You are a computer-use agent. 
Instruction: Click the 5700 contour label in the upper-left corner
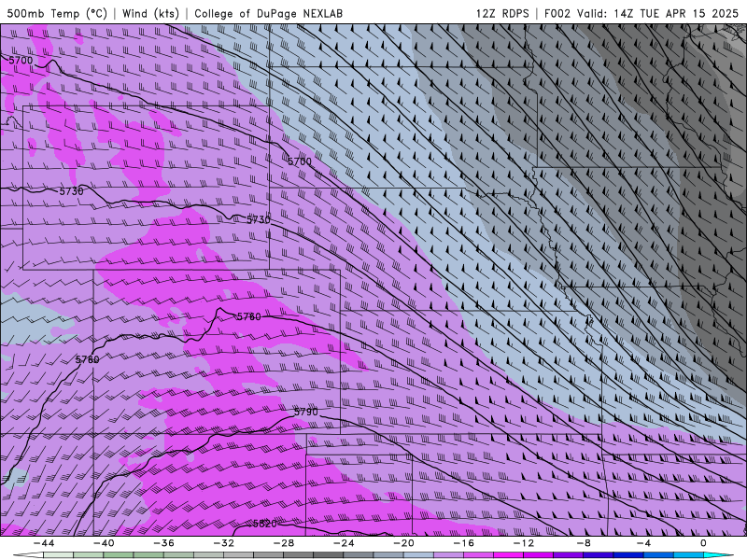(x=21, y=61)
